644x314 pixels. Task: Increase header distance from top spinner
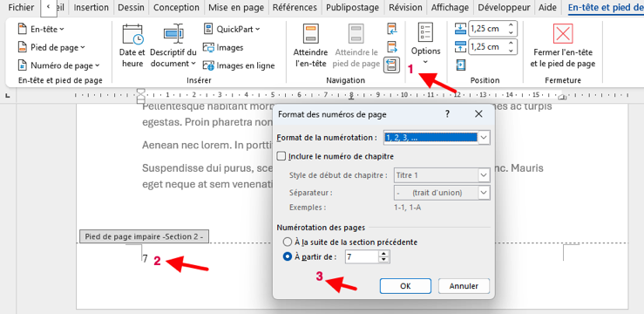(511, 25)
